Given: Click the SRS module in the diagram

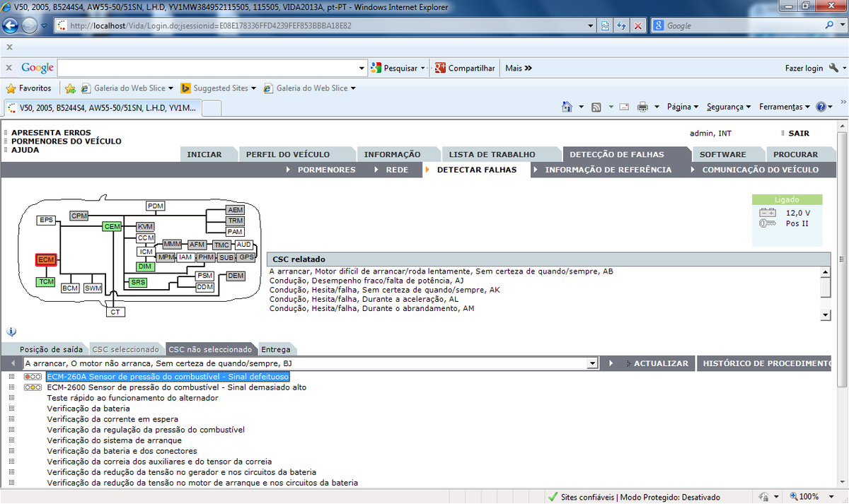Looking at the screenshot, I should pos(138,282).
